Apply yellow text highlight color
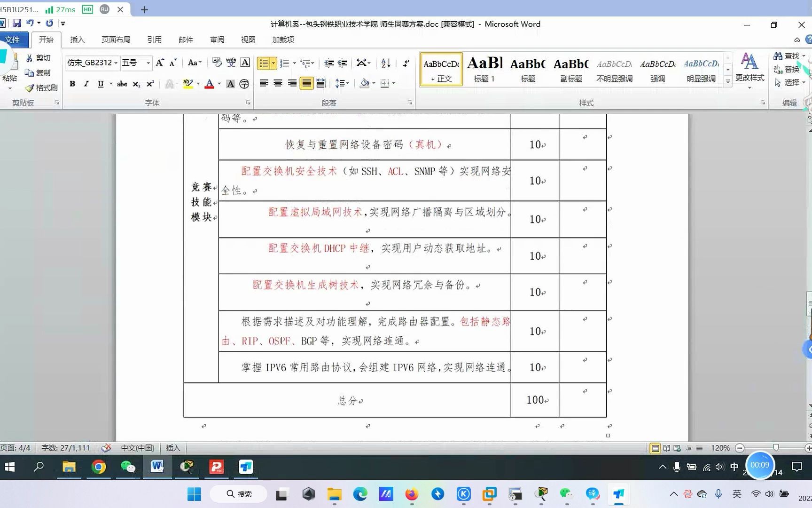 click(x=187, y=83)
